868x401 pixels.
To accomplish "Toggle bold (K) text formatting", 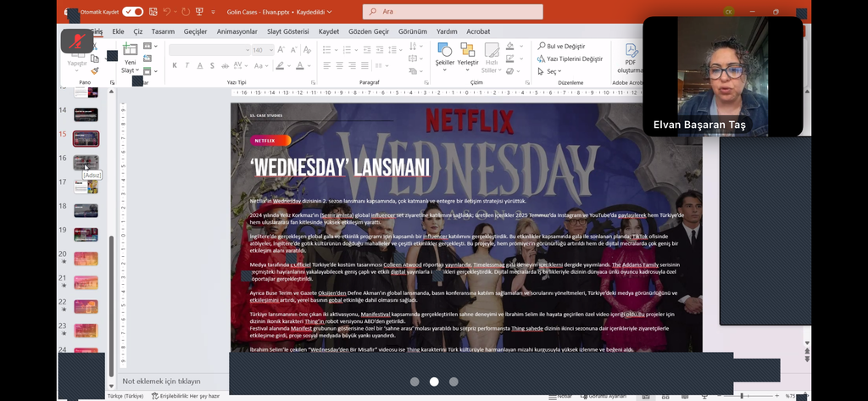I will [x=175, y=65].
